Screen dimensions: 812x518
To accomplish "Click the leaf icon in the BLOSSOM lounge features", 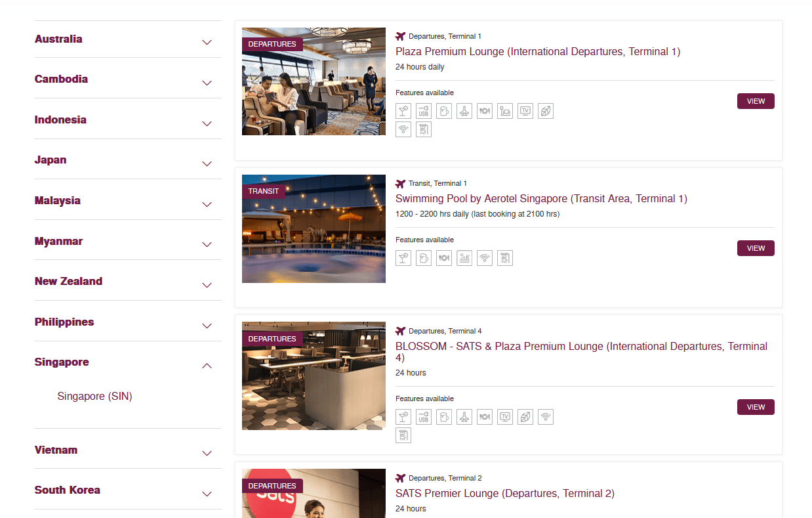I will (525, 417).
